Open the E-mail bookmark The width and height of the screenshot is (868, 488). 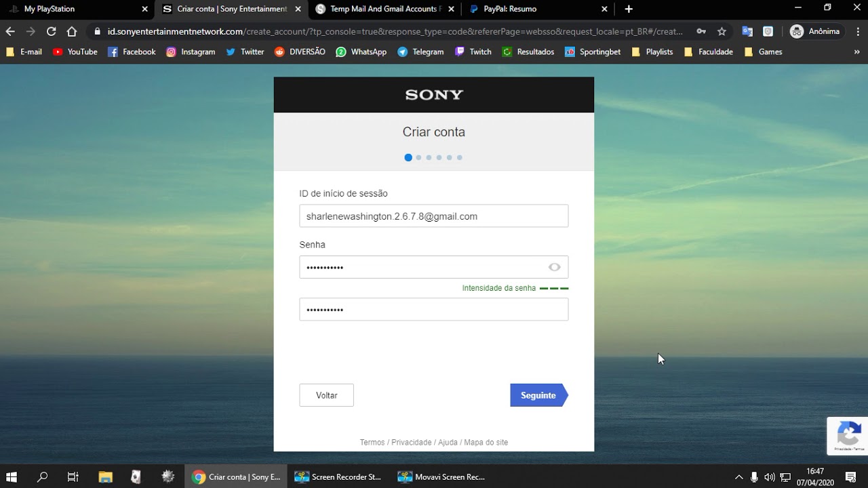(24, 52)
